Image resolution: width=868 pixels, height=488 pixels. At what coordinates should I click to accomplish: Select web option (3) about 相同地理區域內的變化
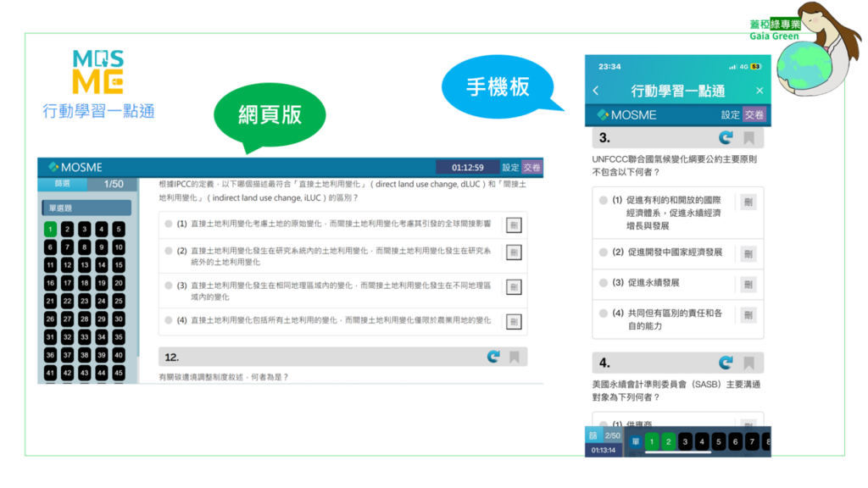tap(169, 286)
